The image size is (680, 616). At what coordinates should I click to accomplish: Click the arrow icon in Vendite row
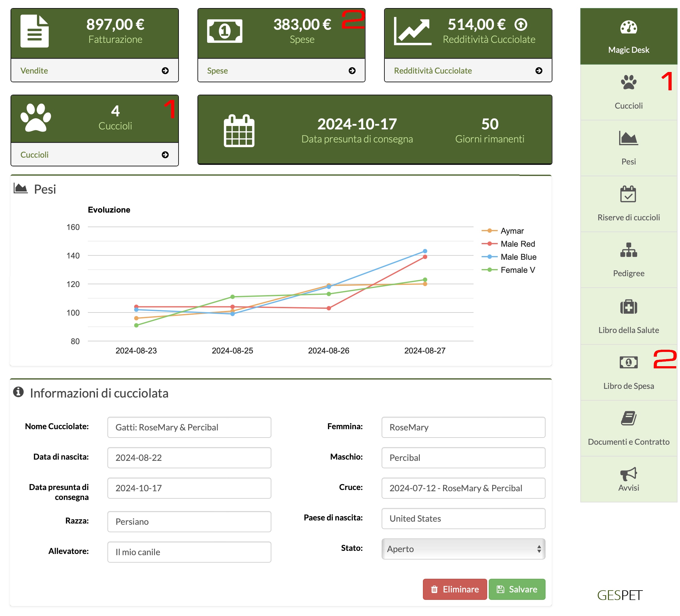tap(165, 70)
